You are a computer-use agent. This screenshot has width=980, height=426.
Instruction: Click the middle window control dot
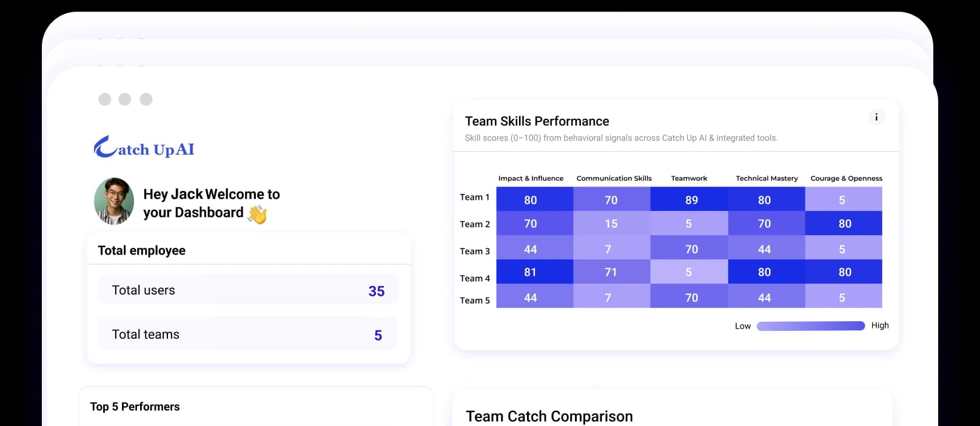click(x=126, y=99)
